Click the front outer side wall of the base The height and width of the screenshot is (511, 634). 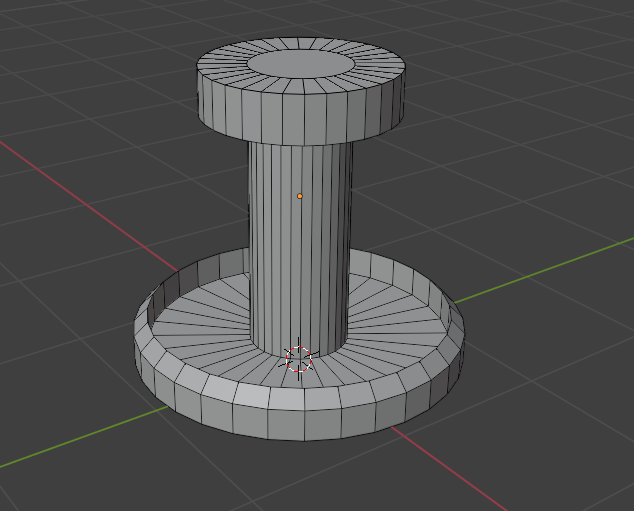click(x=300, y=403)
